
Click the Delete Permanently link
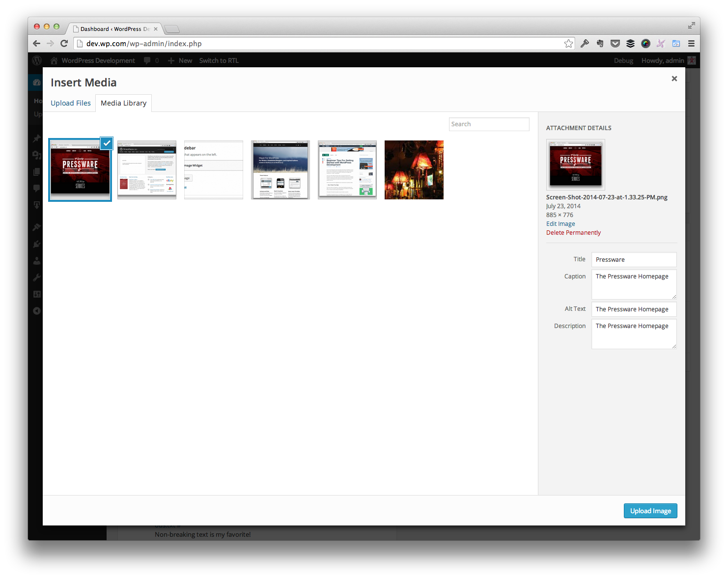[573, 232]
